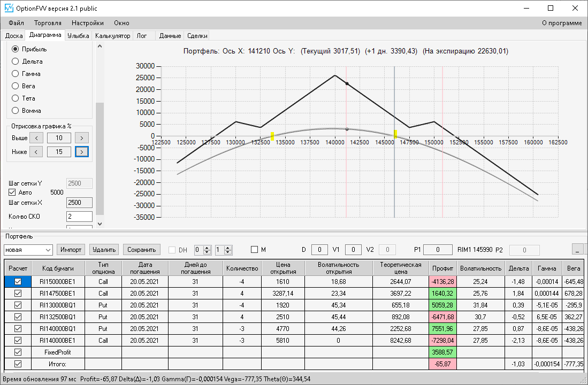Open the Торговля menu
The image size is (588, 385).
tap(48, 23)
